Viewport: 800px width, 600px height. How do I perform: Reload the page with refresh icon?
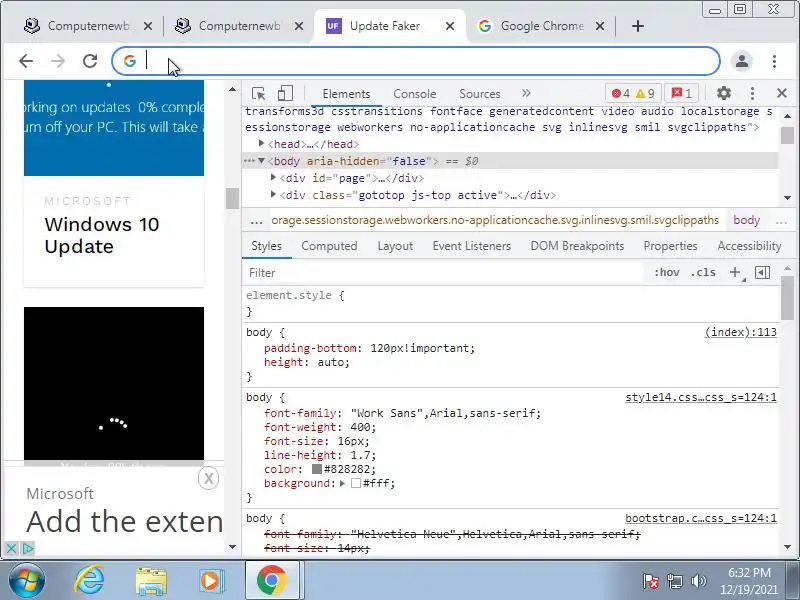click(x=90, y=61)
